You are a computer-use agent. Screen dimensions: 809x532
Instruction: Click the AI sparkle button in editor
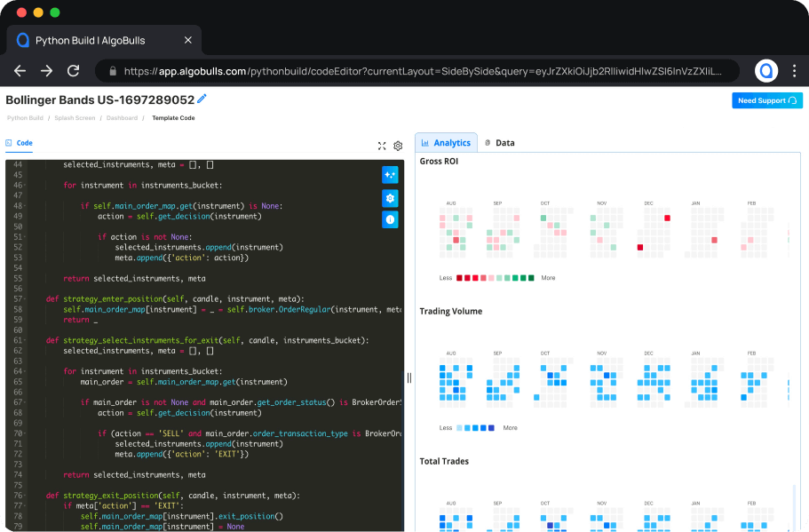(390, 175)
